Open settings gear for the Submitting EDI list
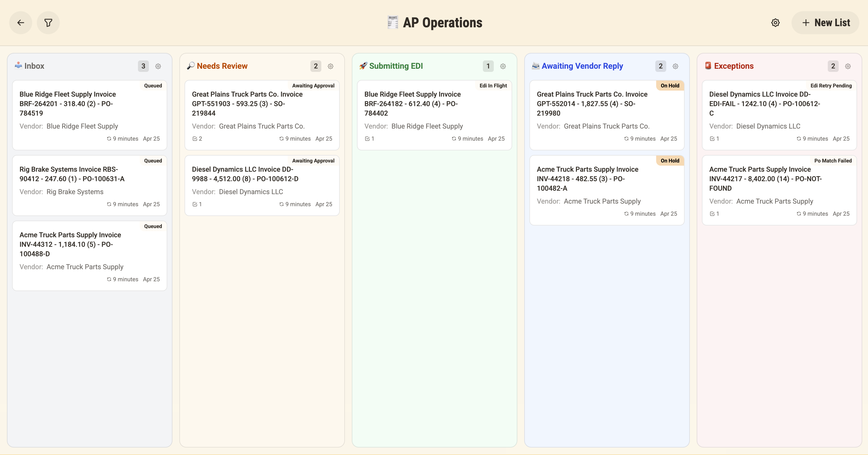The width and height of the screenshot is (868, 455). [x=503, y=66]
